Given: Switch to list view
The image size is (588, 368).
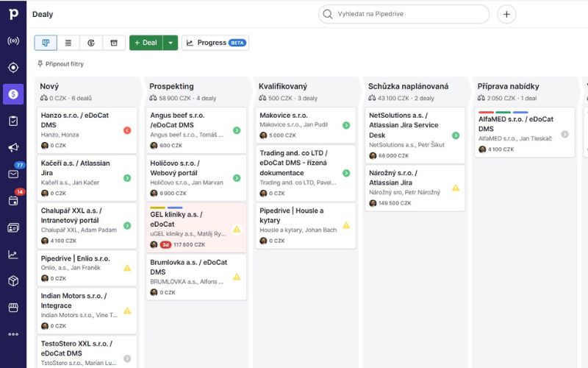Looking at the screenshot, I should coord(68,43).
